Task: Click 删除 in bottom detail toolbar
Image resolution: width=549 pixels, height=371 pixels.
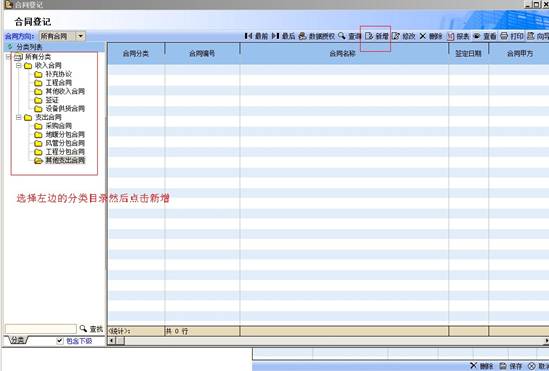Action: 481,366
